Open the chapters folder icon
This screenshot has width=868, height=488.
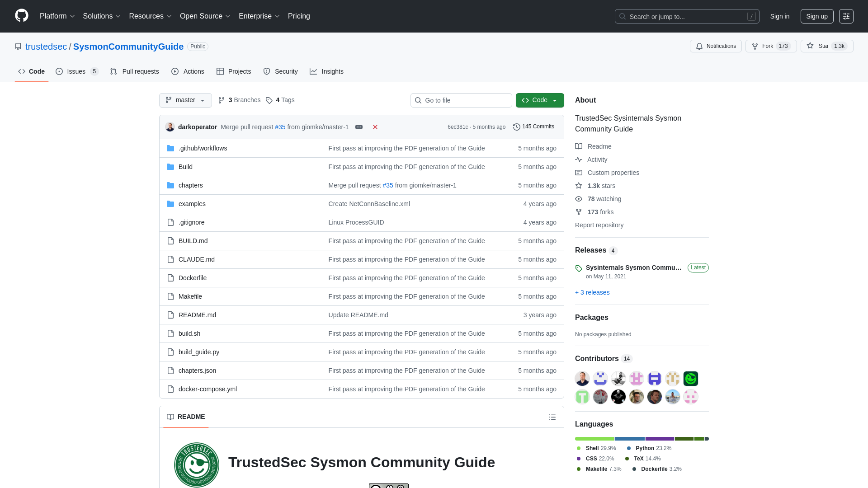pos(170,185)
